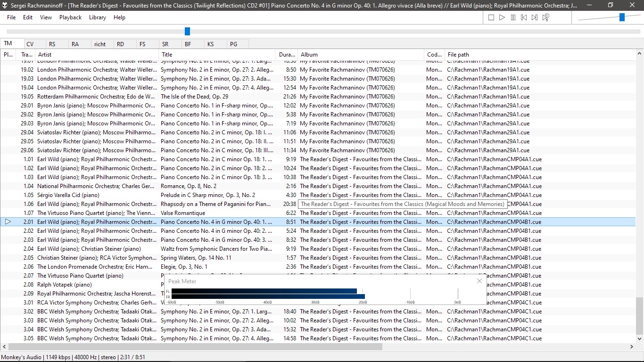Screen dimensions: 644x362
Task: Skip to next track with the Next icon
Action: pyautogui.click(x=535, y=17)
